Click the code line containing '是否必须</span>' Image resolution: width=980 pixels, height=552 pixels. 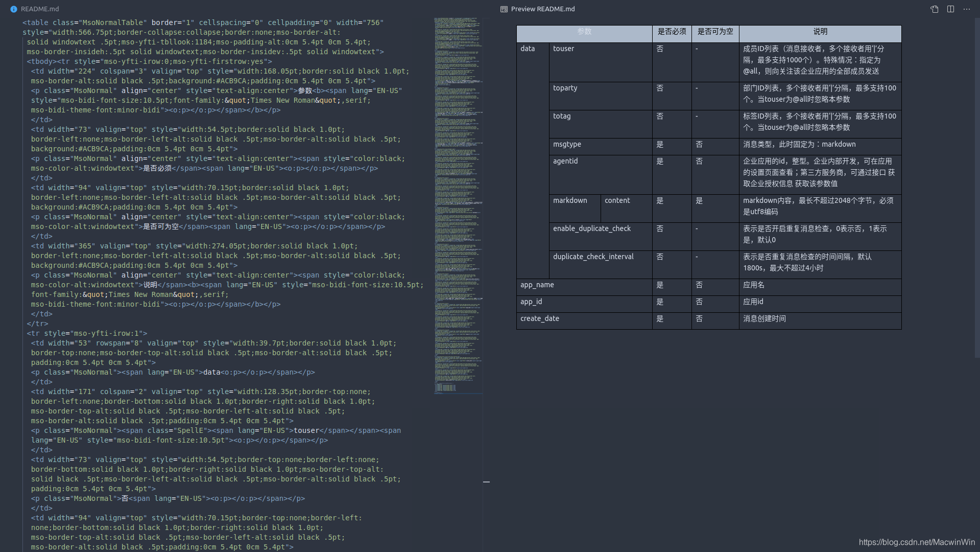[x=204, y=168]
